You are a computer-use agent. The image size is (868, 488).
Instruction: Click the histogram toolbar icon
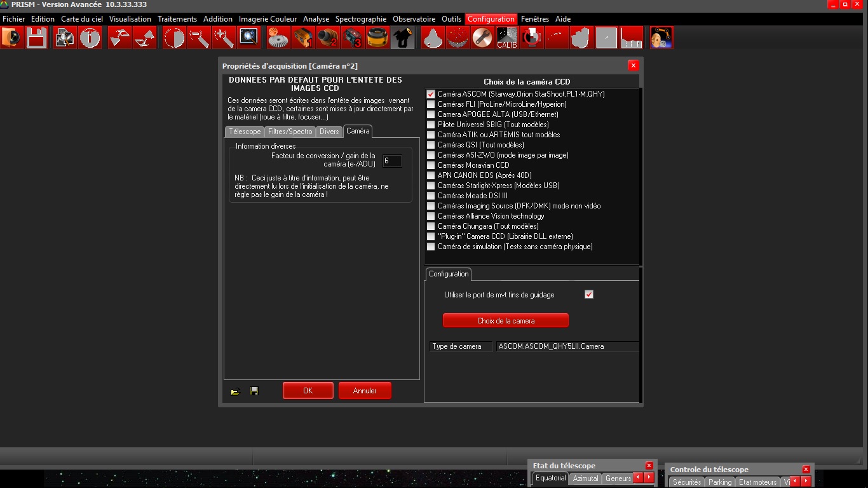pyautogui.click(x=631, y=38)
